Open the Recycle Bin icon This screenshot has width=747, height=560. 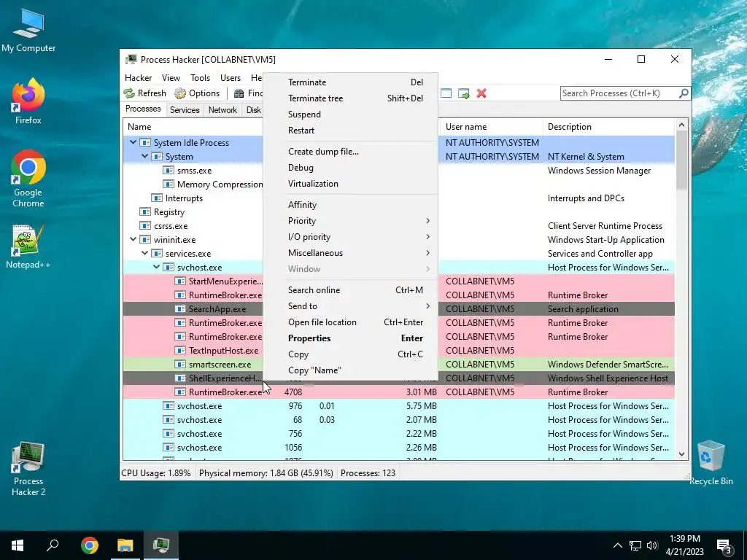tap(711, 462)
